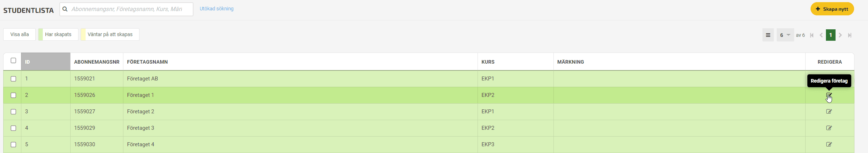Go to previous page chevron
The image size is (868, 153).
click(x=821, y=35)
